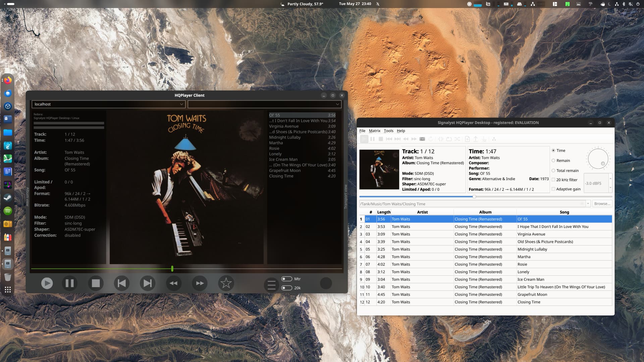Image resolution: width=644 pixels, height=362 pixels.
Task: Click the Browse... button
Action: tap(602, 204)
